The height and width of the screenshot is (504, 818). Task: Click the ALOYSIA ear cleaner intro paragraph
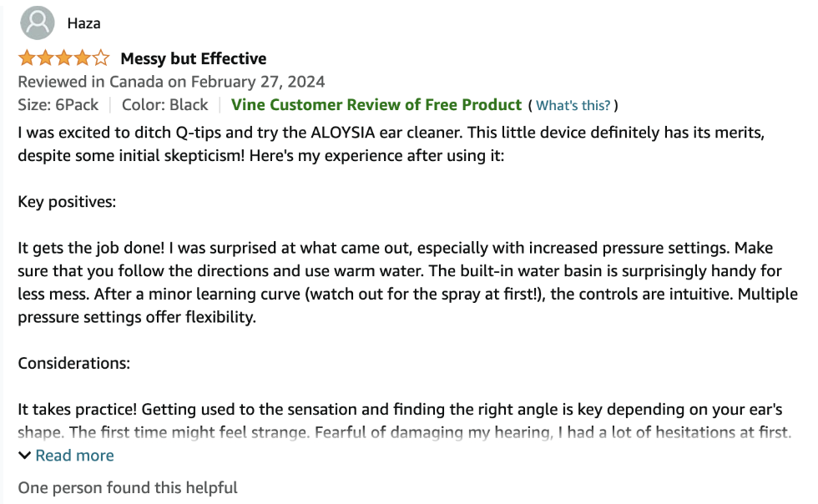(391, 144)
